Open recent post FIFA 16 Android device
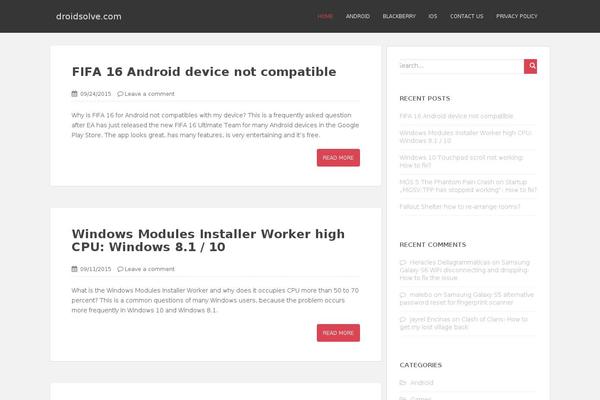 click(x=456, y=116)
